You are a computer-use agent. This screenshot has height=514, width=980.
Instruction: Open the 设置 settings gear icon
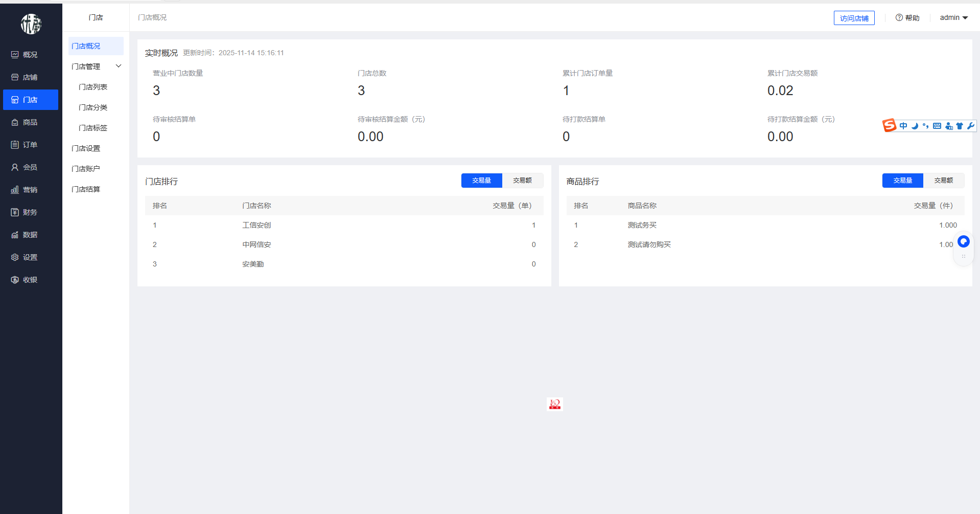(x=15, y=257)
